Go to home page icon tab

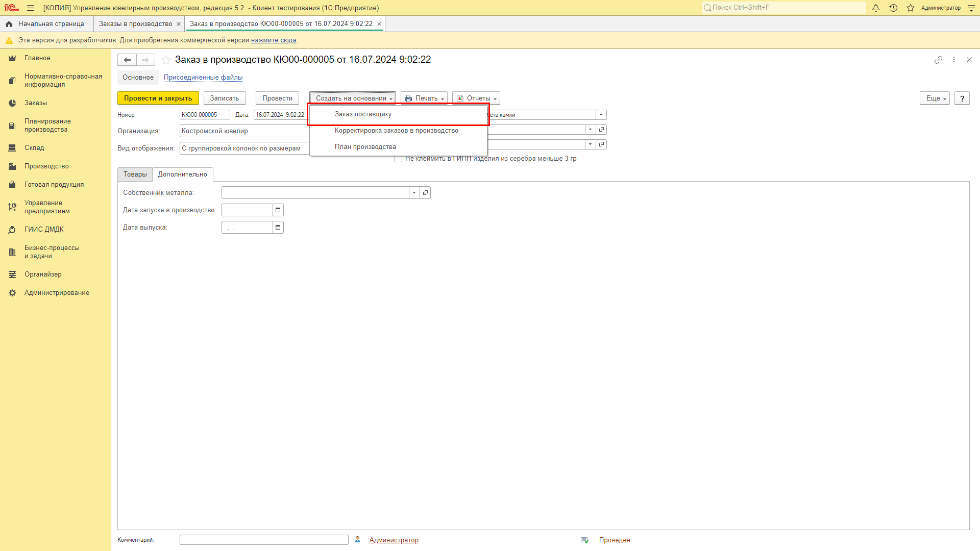9,24
